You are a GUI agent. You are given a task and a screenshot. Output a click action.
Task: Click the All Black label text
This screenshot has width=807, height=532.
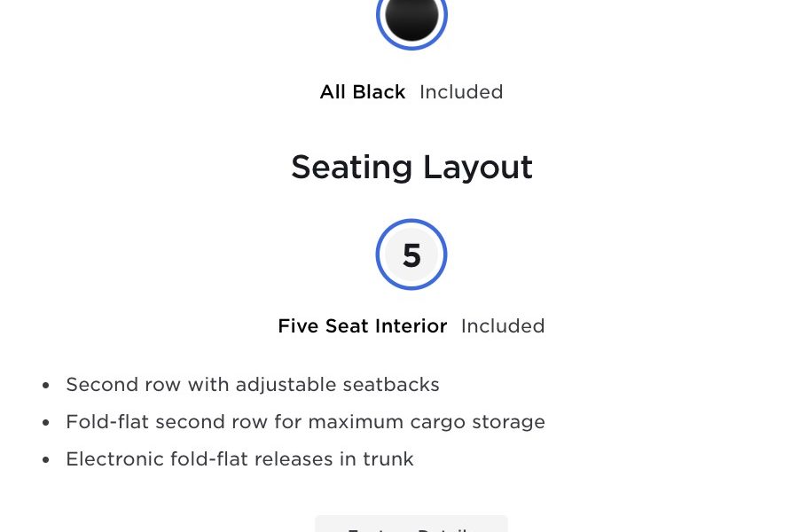(363, 92)
